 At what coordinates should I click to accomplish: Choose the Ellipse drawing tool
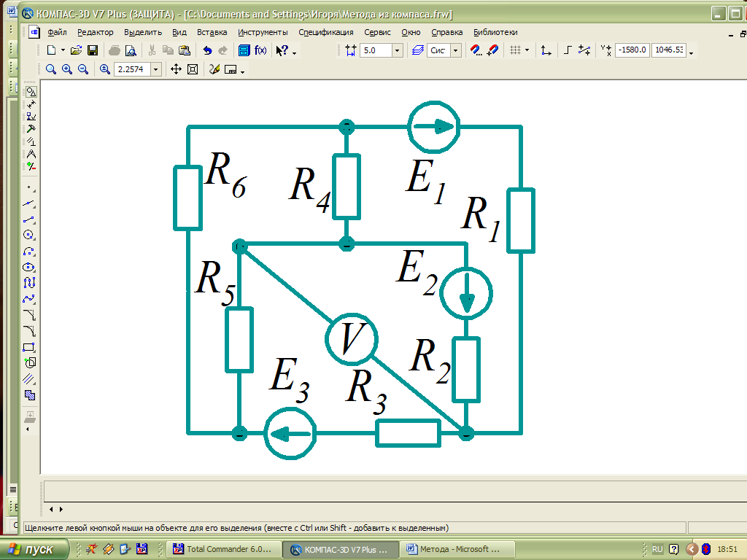coord(29,267)
